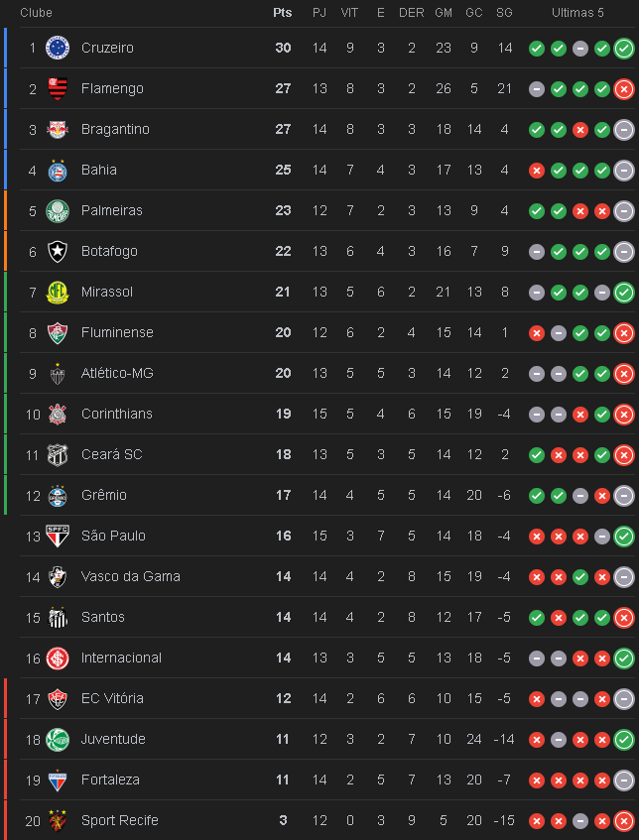The image size is (639, 840).
Task: Sort table by Pts column header
Action: [283, 13]
